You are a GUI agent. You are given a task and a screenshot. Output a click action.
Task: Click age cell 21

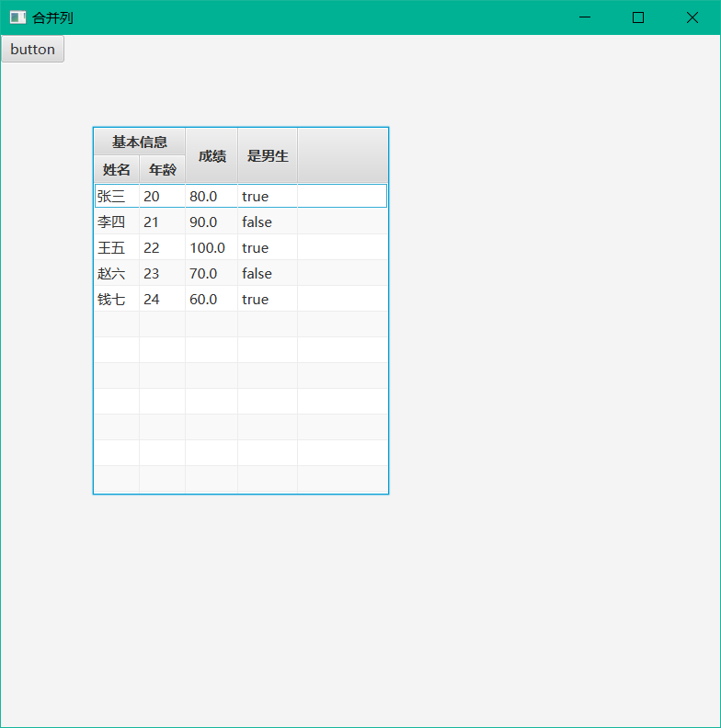point(162,222)
